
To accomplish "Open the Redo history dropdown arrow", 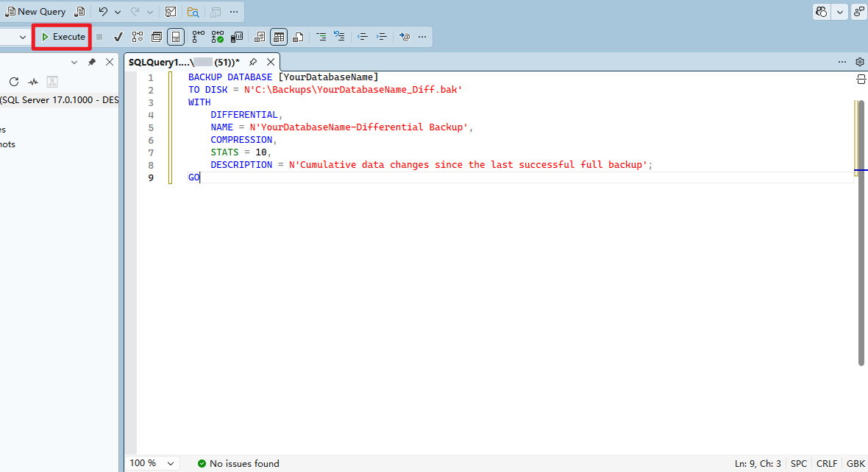I will coord(149,12).
